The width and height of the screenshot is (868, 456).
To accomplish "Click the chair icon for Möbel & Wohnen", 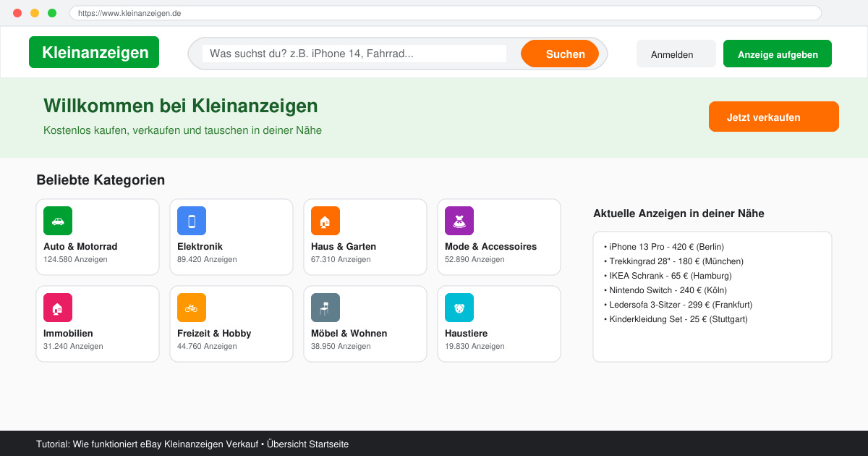I will coord(325,308).
